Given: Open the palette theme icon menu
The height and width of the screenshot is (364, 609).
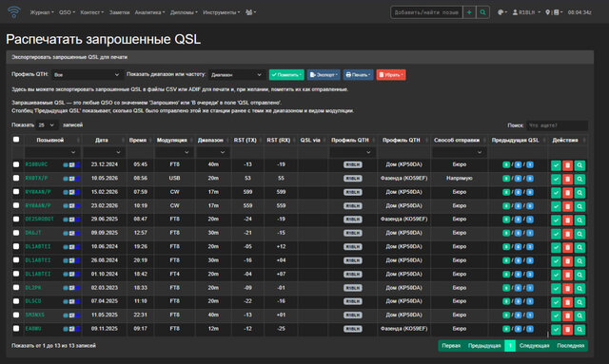Looking at the screenshot, I should click(x=501, y=12).
